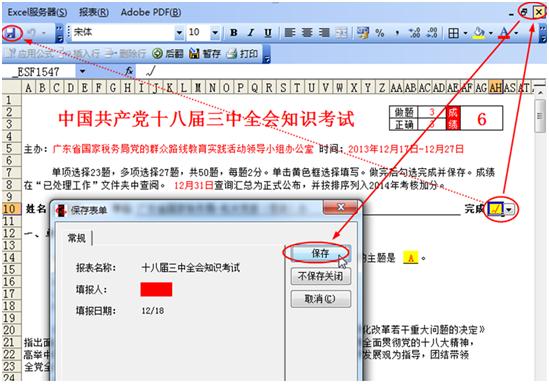Click the vertical scrollbar thumb
The height and width of the screenshot is (385, 549).
540,116
